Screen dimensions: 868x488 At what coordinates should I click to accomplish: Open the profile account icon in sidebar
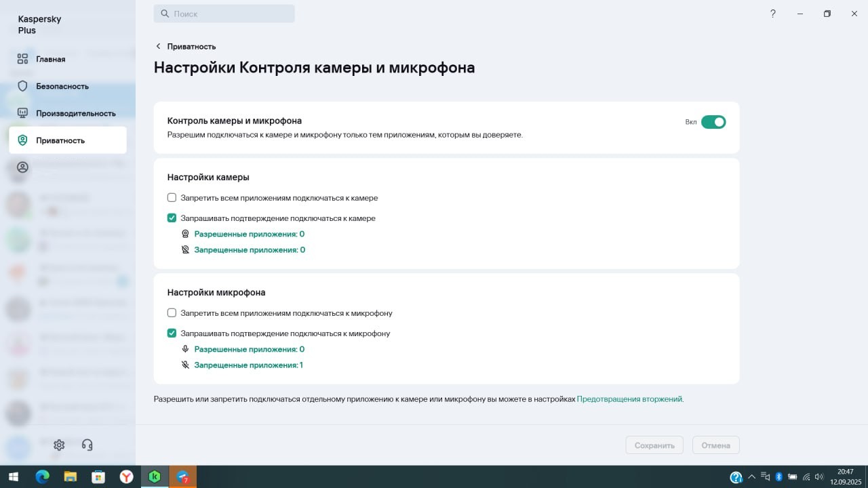click(x=23, y=167)
